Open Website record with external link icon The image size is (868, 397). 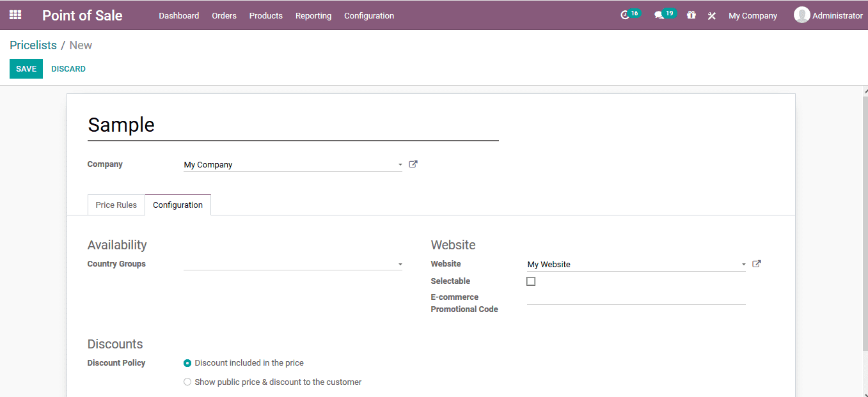[x=756, y=263]
